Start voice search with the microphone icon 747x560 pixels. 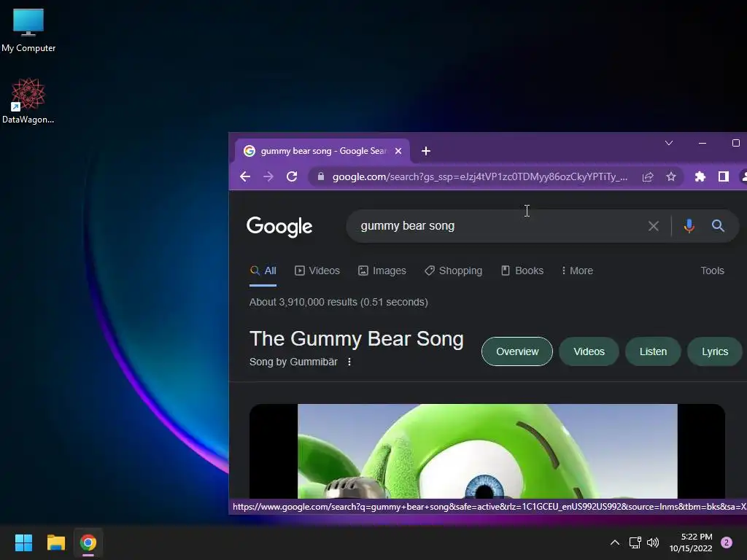click(x=689, y=226)
